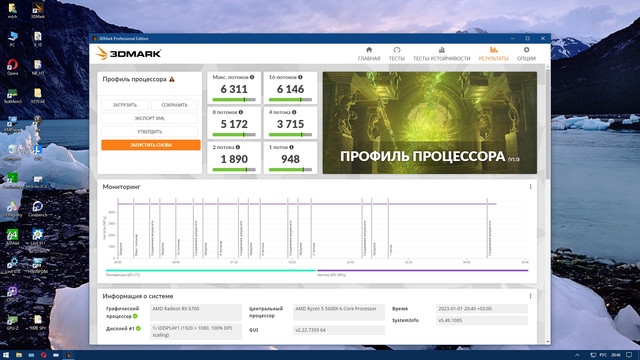Click Opera icon in the taskbar
Screen dimensions: 640x360
click(x=43, y=355)
